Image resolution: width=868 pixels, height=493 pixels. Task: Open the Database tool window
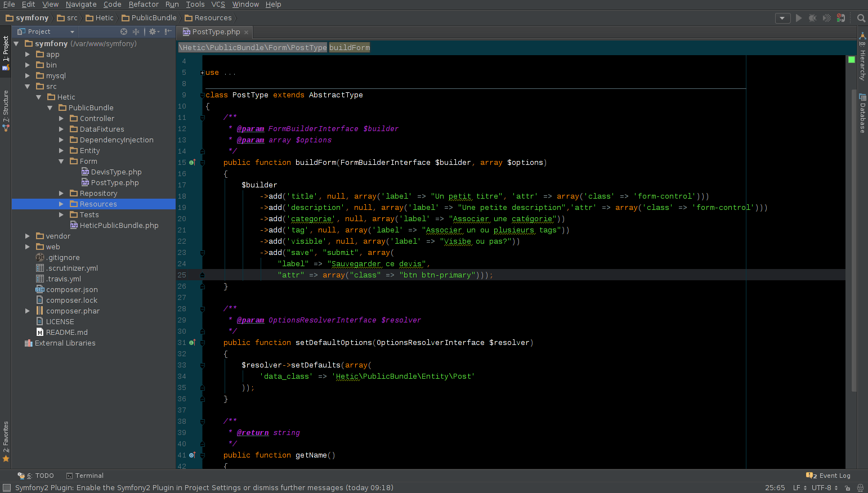coord(862,114)
